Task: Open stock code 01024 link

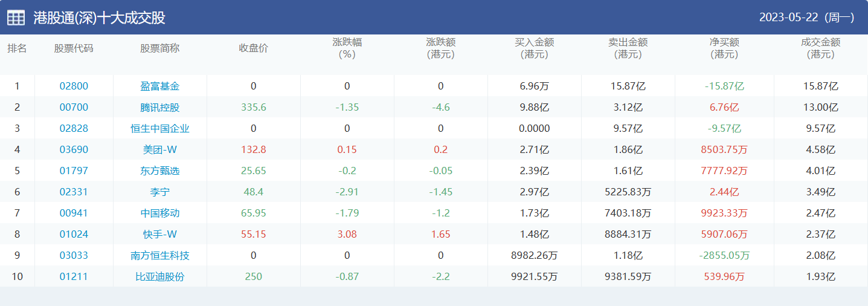Action: tap(74, 235)
